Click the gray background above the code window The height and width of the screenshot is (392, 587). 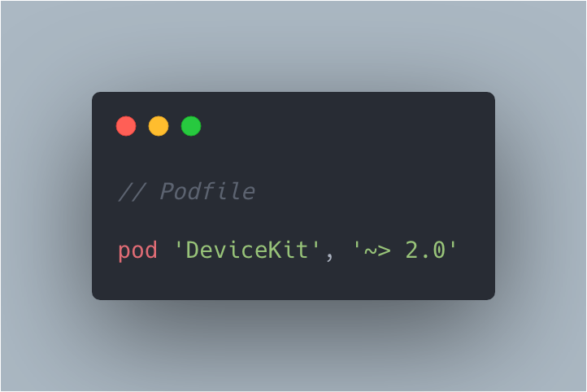click(293, 45)
